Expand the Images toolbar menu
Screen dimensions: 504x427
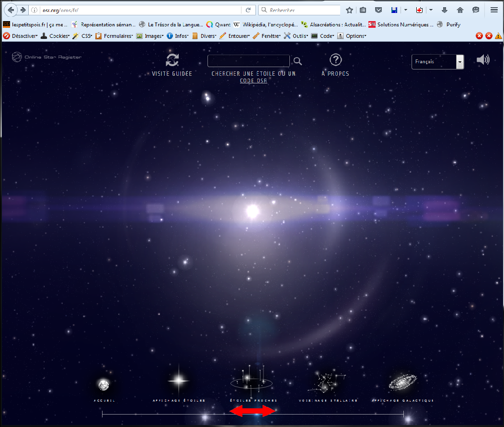coord(150,36)
